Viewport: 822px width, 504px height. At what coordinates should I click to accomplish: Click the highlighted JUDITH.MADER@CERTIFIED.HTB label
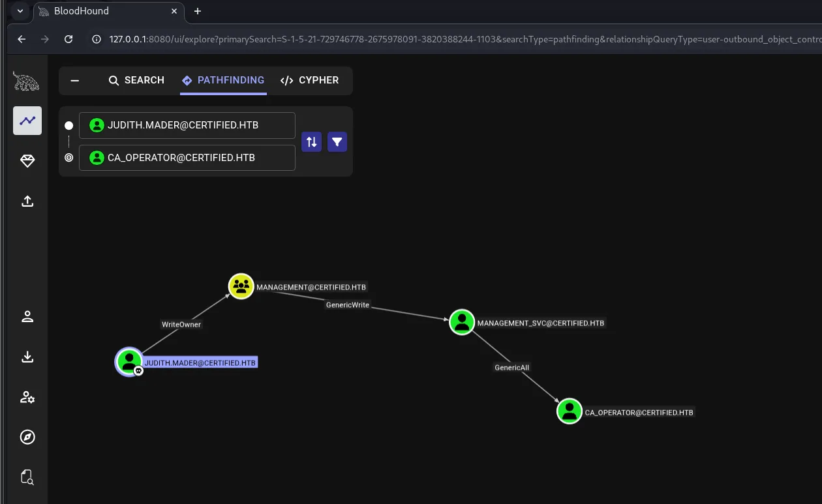coord(200,363)
